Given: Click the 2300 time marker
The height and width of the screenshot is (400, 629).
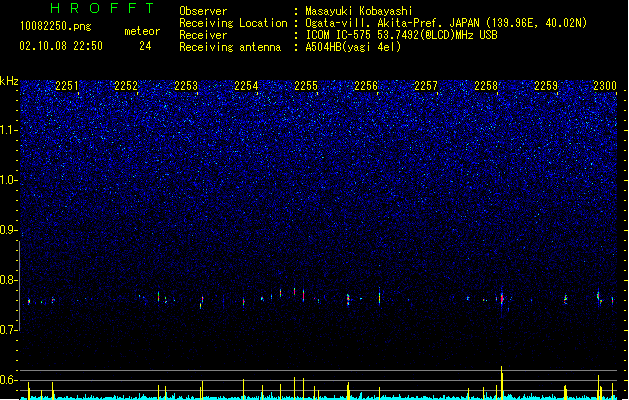Looking at the screenshot, I should pyautogui.click(x=605, y=86).
